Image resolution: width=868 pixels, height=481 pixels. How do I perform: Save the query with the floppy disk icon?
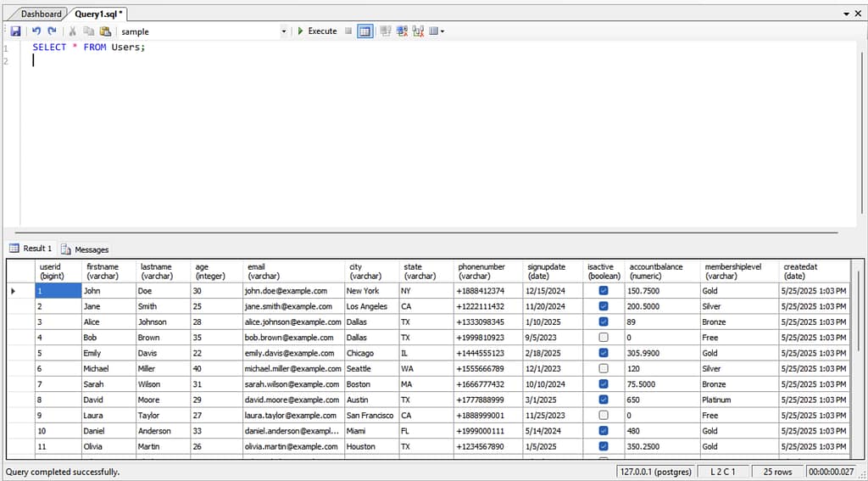pyautogui.click(x=15, y=31)
